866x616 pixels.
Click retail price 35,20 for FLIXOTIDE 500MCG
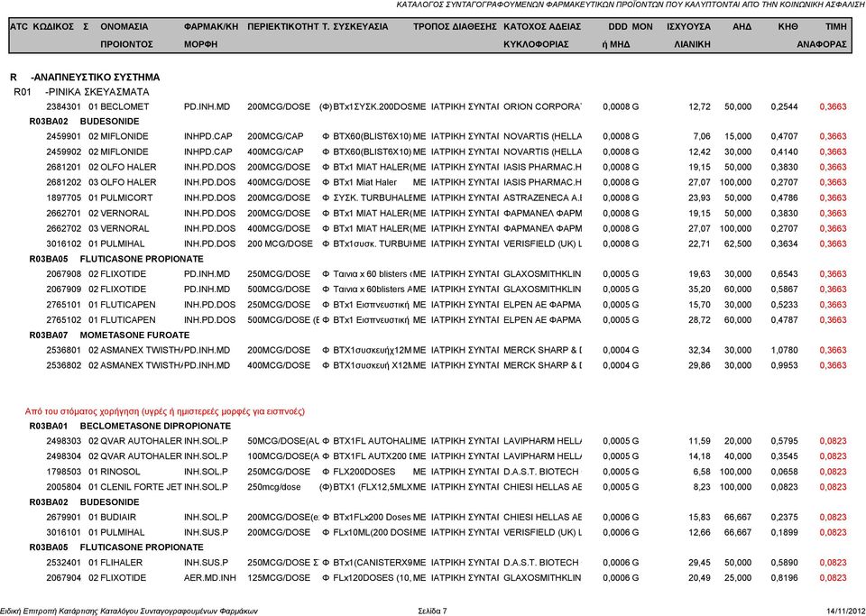coord(699,290)
